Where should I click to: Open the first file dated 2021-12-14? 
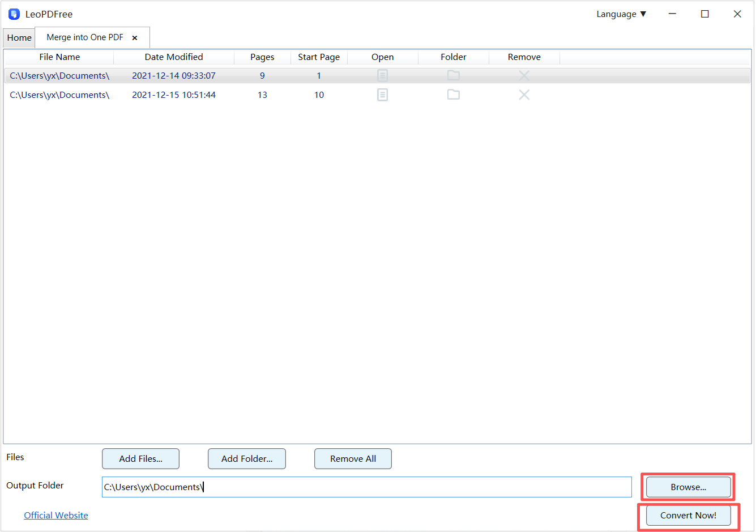pyautogui.click(x=383, y=75)
